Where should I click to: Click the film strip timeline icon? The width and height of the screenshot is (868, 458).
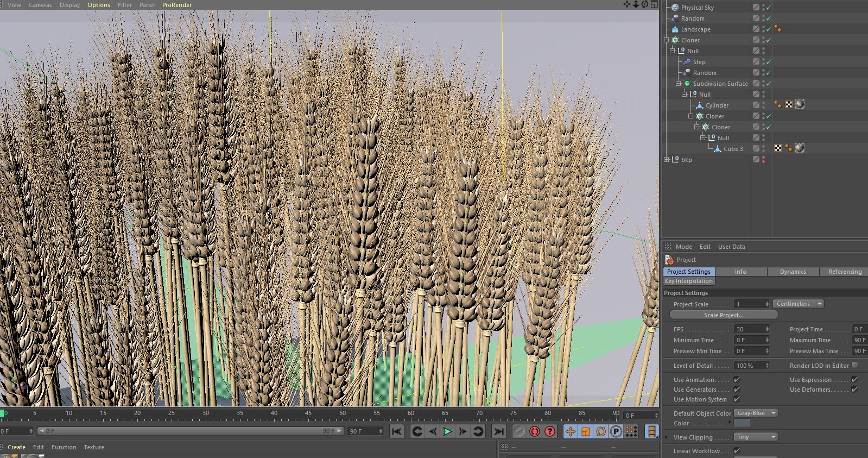(x=651, y=431)
